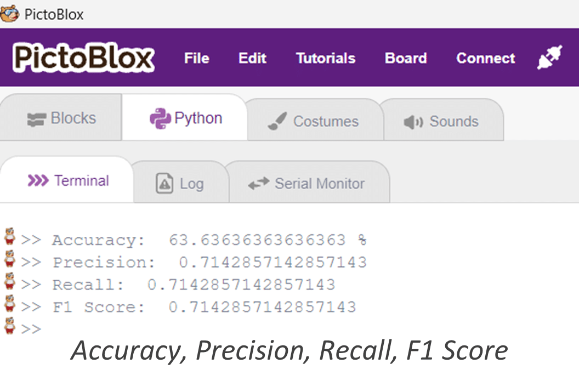Click the F1 Score output line
Image resolution: width=579 pixels, height=392 pixels.
pyautogui.click(x=204, y=307)
